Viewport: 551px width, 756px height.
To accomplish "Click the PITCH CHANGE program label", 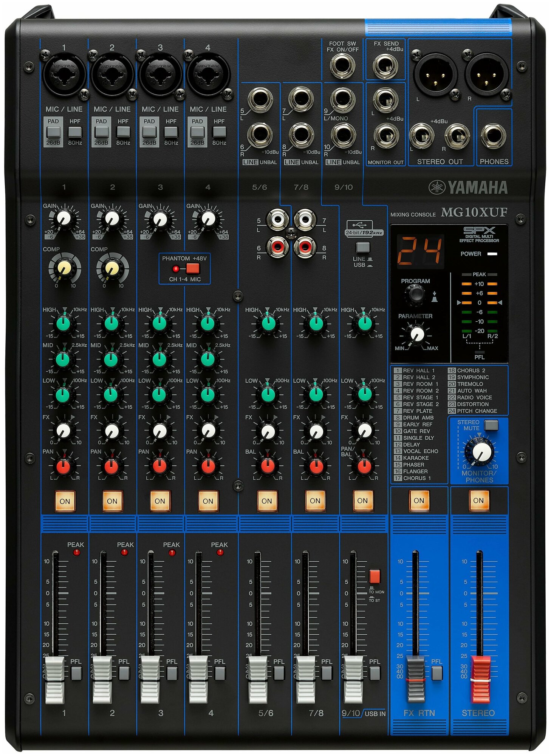I will click(x=473, y=411).
